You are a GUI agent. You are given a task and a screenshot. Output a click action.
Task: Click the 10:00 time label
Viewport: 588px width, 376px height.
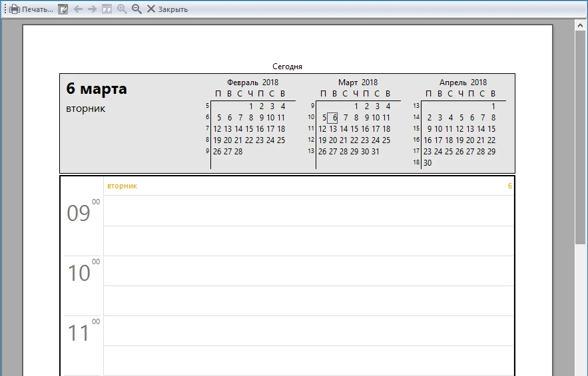[x=79, y=273]
